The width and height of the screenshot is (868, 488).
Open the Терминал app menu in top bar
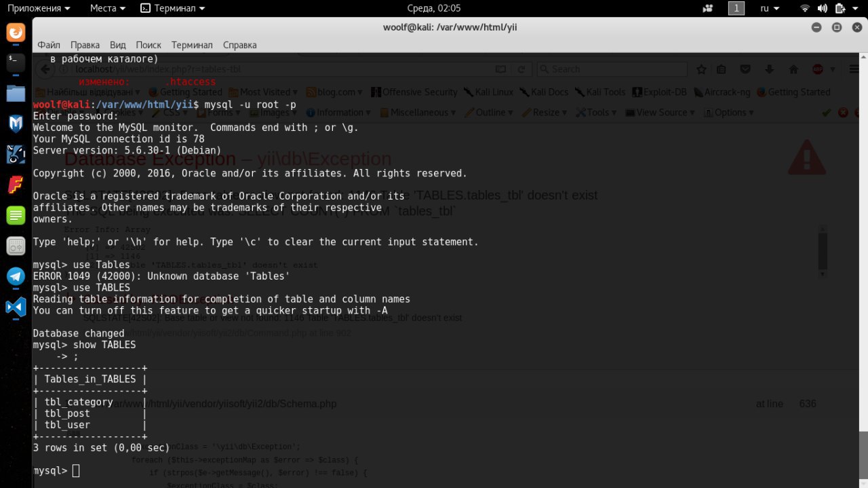click(173, 8)
